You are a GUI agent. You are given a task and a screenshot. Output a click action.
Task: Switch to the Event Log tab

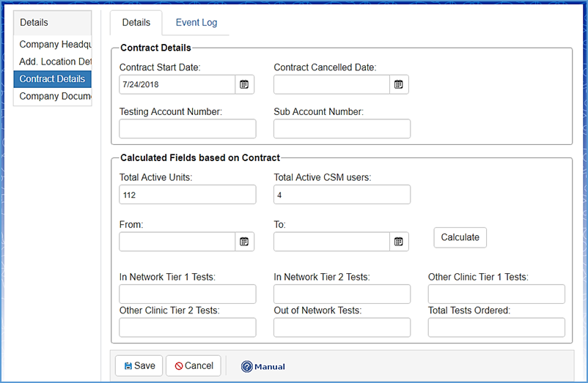[196, 23]
